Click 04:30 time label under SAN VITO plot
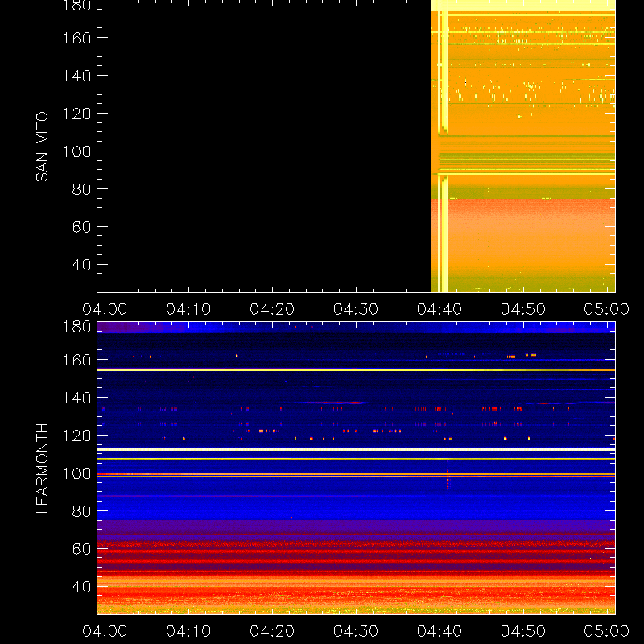Screen dimensions: 644x644 click(356, 309)
